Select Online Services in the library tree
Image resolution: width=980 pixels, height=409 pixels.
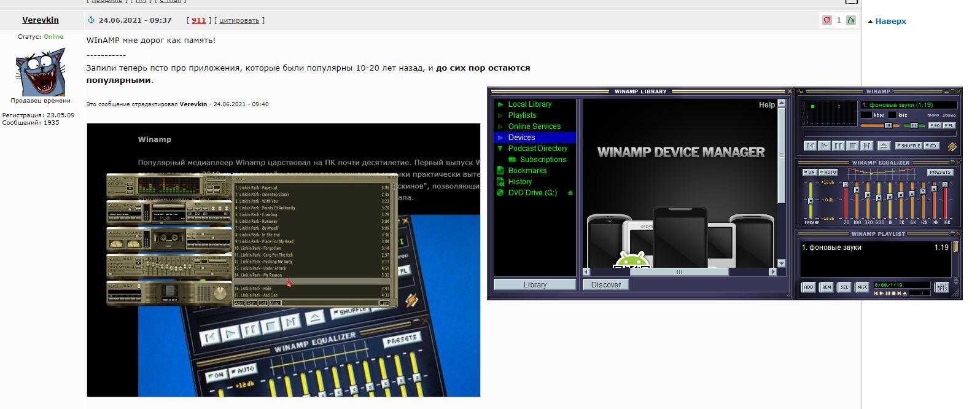pyautogui.click(x=534, y=127)
